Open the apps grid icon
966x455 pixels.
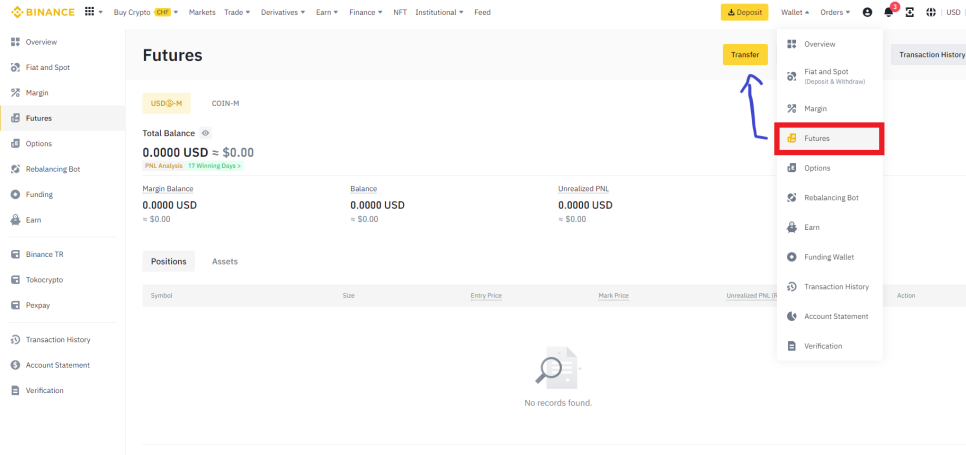tap(89, 12)
